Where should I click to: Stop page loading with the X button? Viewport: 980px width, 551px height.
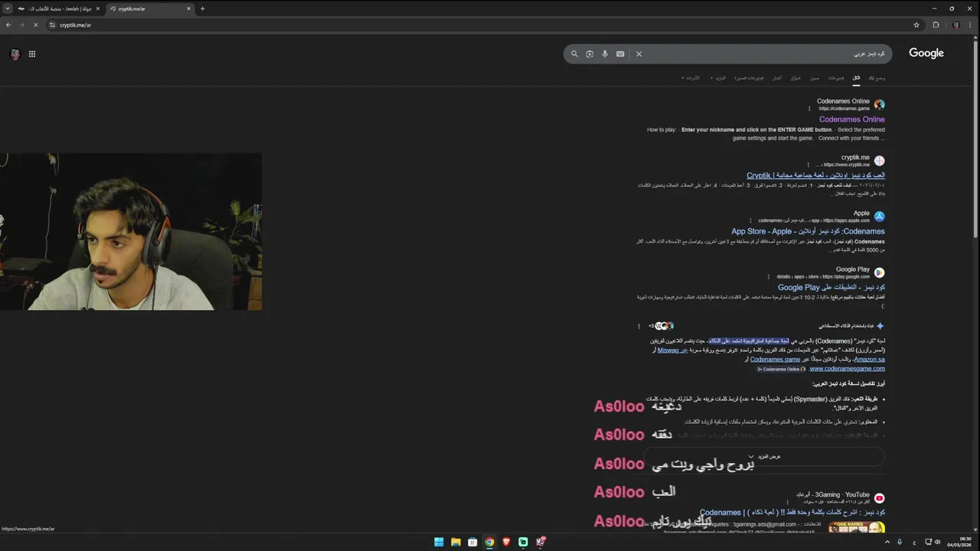35,24
